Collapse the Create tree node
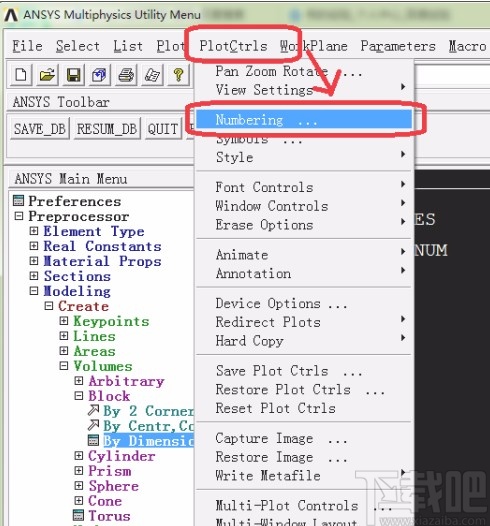This screenshot has height=526, width=490. [x=49, y=306]
